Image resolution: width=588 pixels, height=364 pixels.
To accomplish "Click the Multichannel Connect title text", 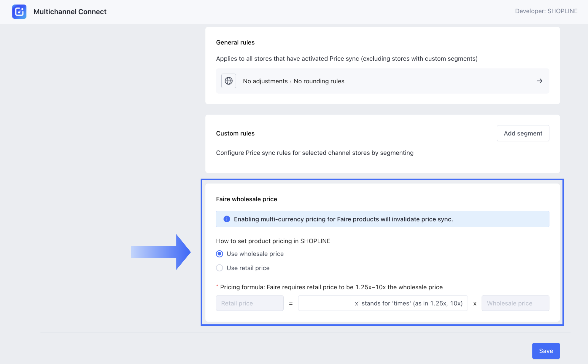I will (70, 12).
